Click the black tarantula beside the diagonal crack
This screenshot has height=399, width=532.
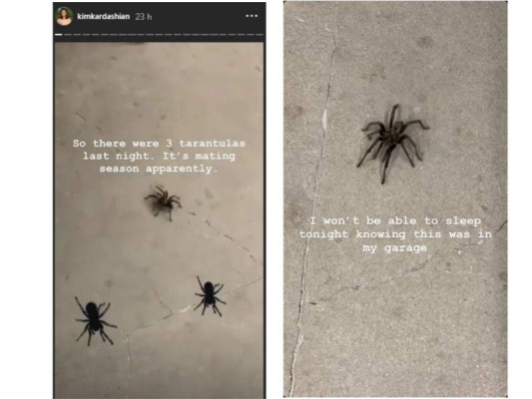click(x=210, y=296)
